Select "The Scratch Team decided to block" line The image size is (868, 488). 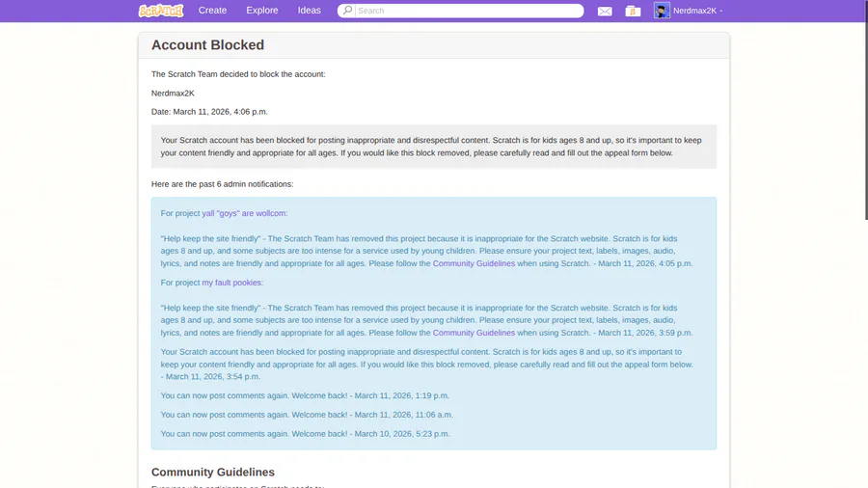tap(238, 74)
